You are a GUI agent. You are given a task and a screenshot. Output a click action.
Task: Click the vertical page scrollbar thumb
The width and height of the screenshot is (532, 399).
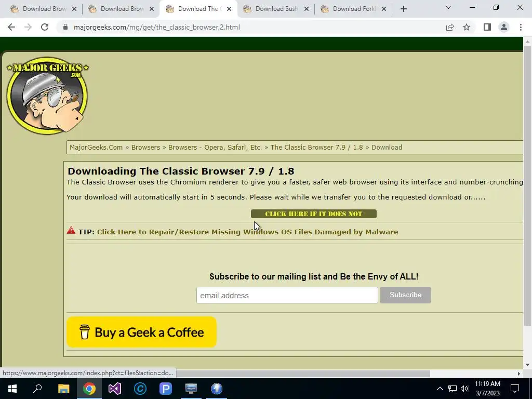click(x=527, y=185)
